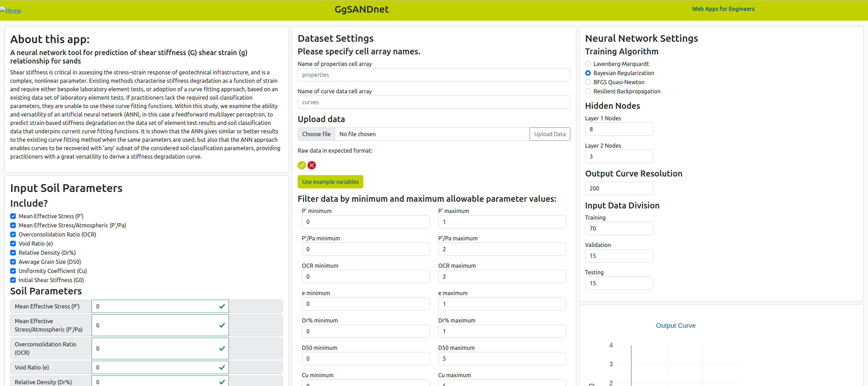Disable Initial Shear Stiffness (G0) checkbox
The height and width of the screenshot is (386, 868).
click(x=13, y=280)
